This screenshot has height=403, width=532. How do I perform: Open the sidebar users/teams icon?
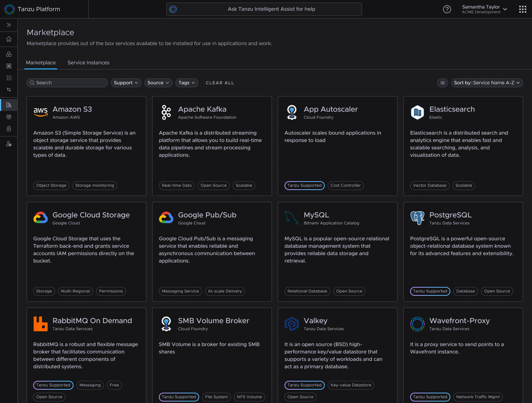point(9,117)
